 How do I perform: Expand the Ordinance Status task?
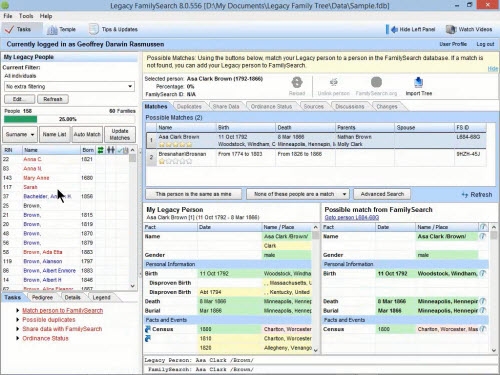coord(17,338)
